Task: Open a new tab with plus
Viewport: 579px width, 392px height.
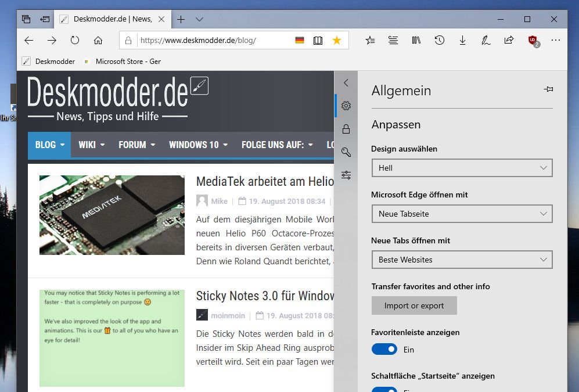Action: [181, 19]
